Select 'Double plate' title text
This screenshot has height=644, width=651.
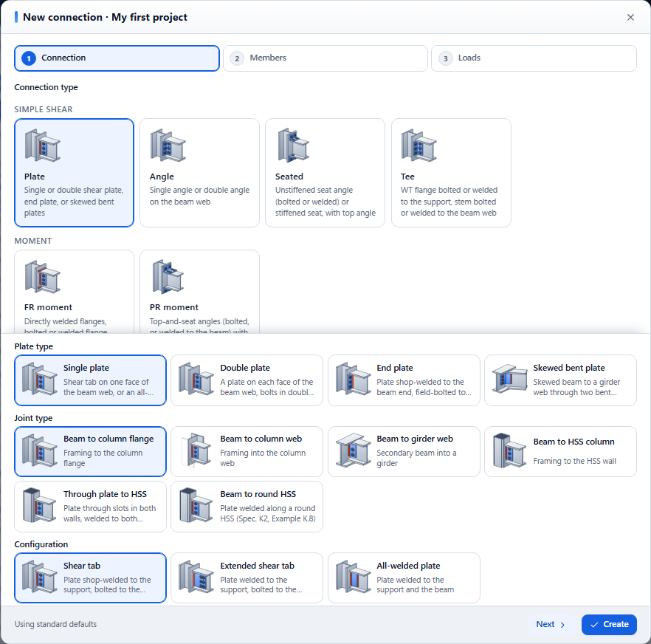click(245, 368)
